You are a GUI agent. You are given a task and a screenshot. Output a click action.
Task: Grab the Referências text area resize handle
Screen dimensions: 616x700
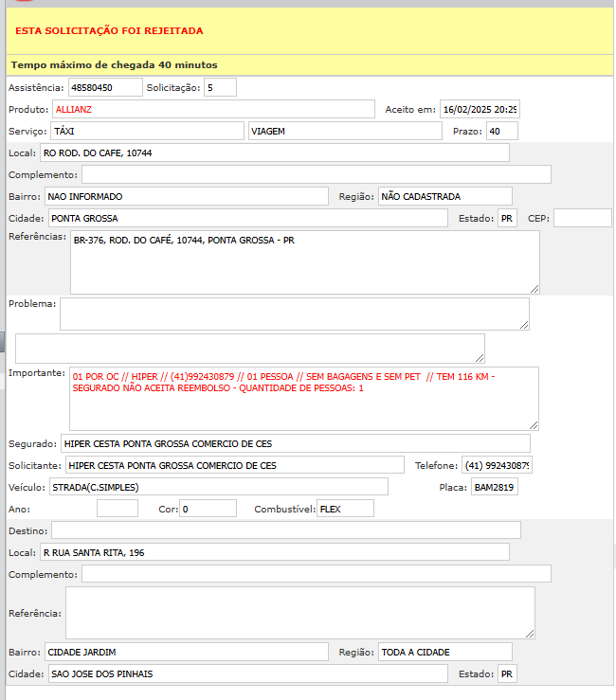(534, 289)
